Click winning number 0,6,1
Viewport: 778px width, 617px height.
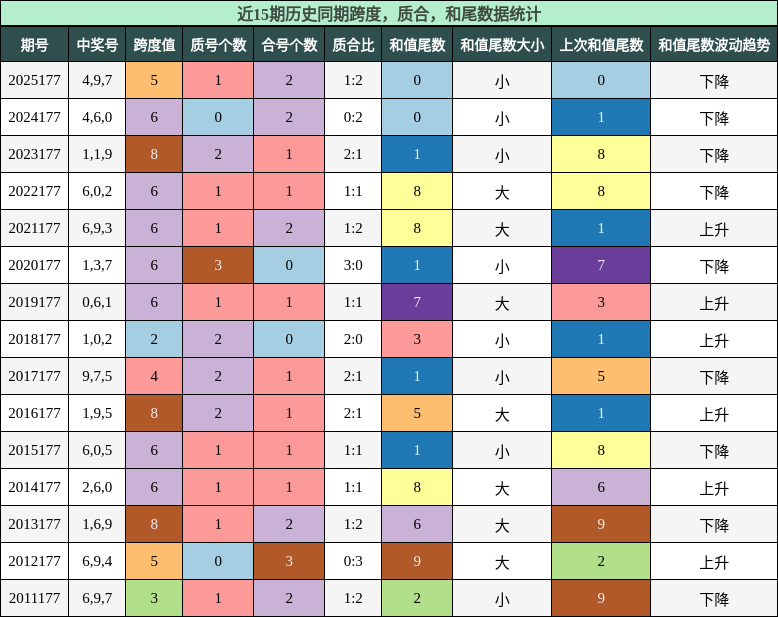click(97, 302)
